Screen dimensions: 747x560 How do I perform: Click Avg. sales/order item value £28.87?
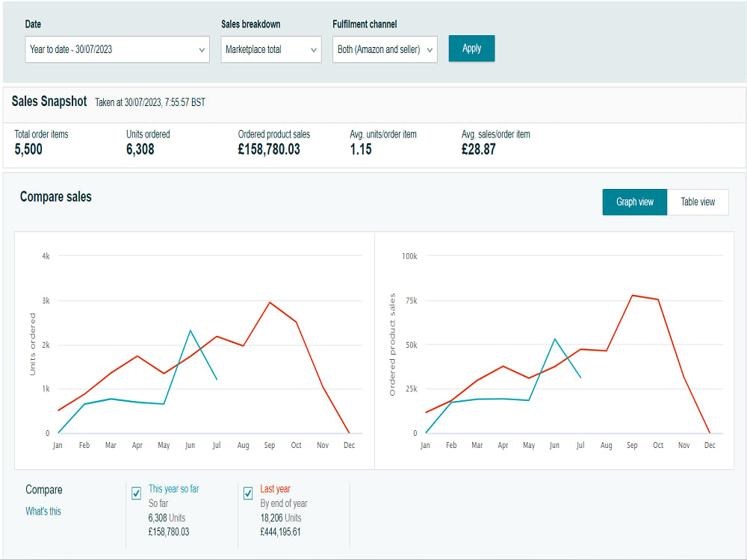(478, 149)
